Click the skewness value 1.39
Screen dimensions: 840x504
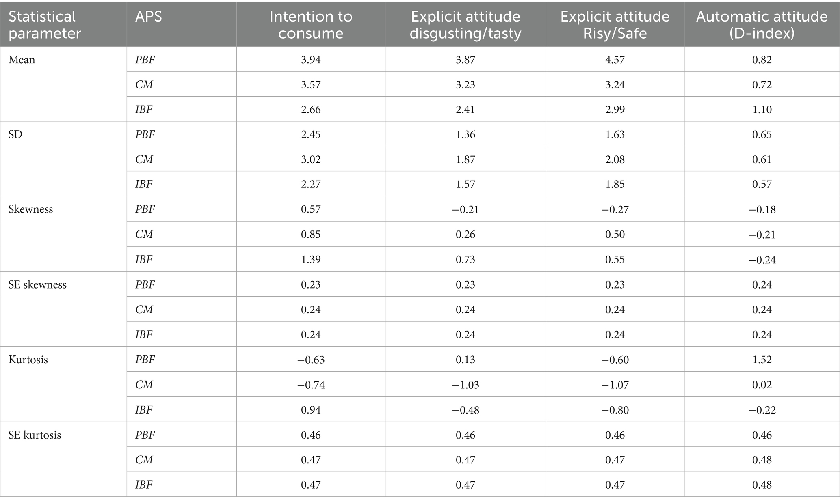(x=311, y=260)
